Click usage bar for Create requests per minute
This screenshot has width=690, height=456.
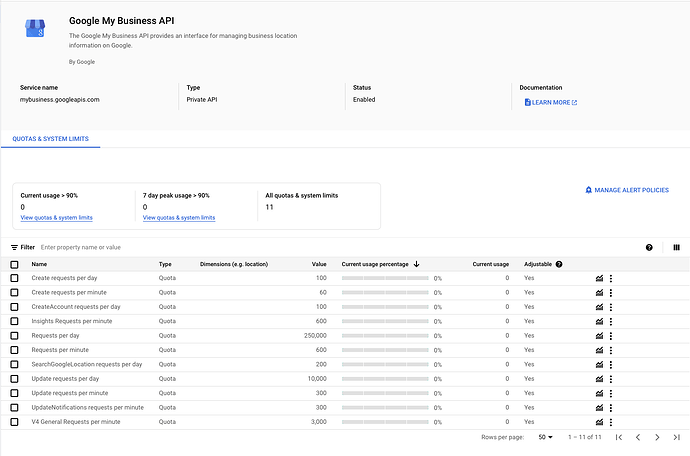pyautogui.click(x=386, y=292)
